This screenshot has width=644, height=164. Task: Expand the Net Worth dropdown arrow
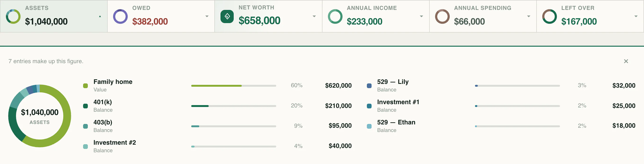(314, 16)
